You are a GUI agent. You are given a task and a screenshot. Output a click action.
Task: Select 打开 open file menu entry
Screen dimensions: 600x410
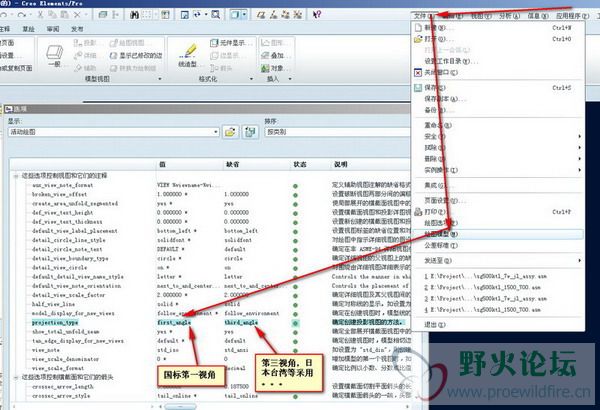[x=497, y=39]
